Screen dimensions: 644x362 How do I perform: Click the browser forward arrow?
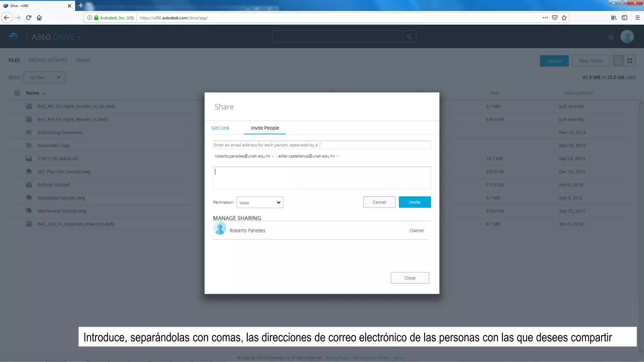click(18, 18)
